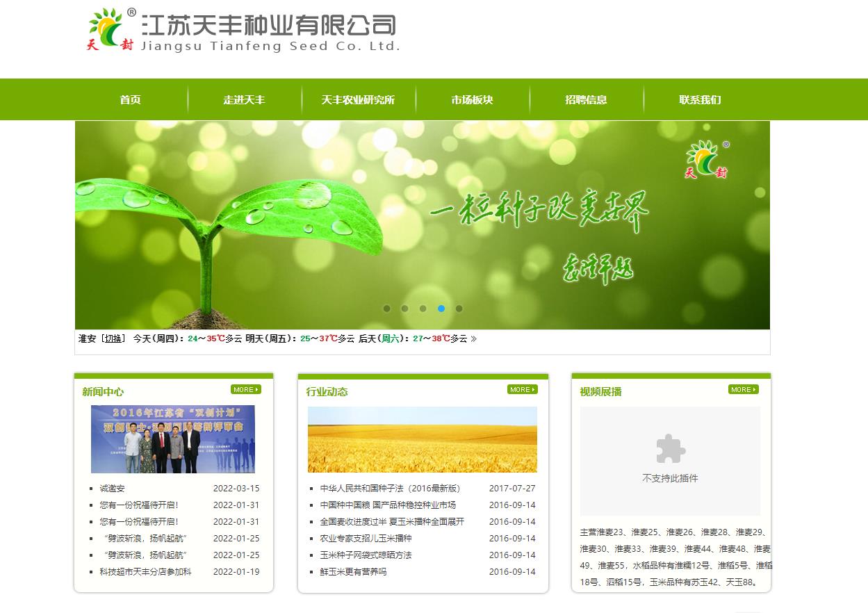Select the fifth banner carousel dot
This screenshot has width=868, height=613.
[x=459, y=309]
